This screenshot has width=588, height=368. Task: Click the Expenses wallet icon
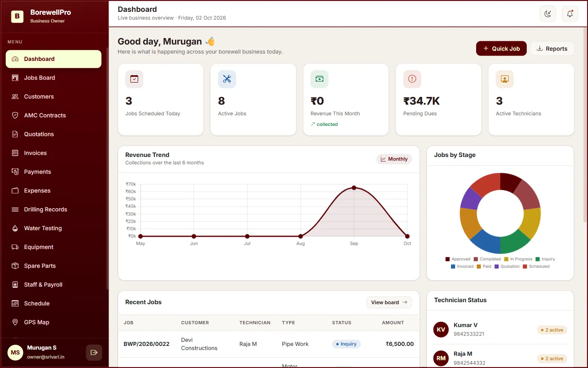tap(15, 191)
